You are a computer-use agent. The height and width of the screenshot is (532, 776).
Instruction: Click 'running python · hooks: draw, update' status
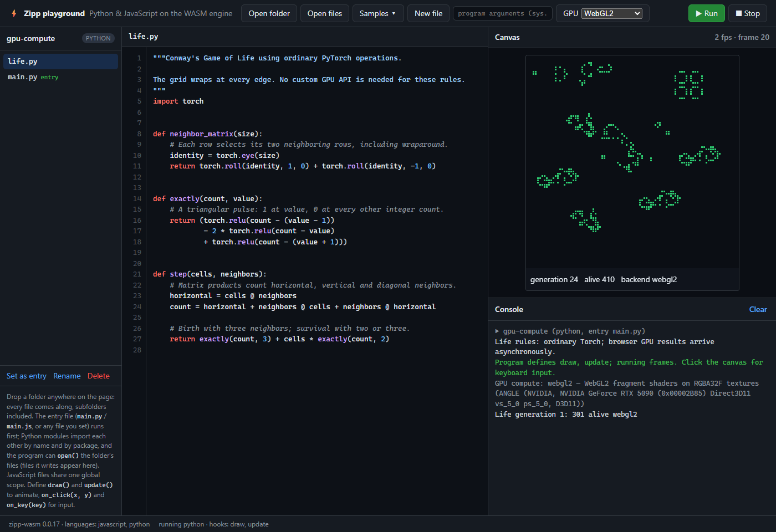pos(213,524)
